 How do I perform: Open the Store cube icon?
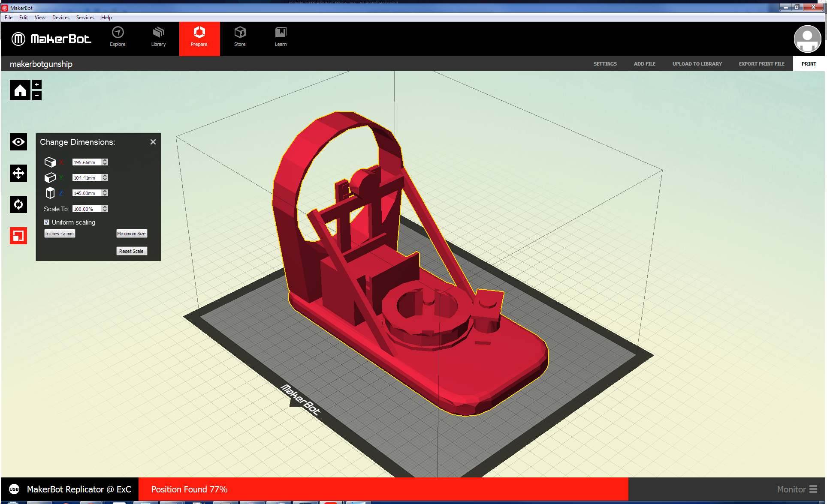pos(240,33)
